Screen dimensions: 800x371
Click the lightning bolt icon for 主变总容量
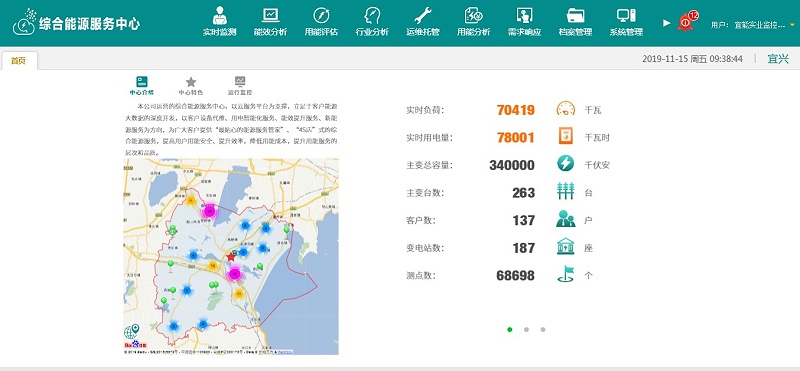565,164
